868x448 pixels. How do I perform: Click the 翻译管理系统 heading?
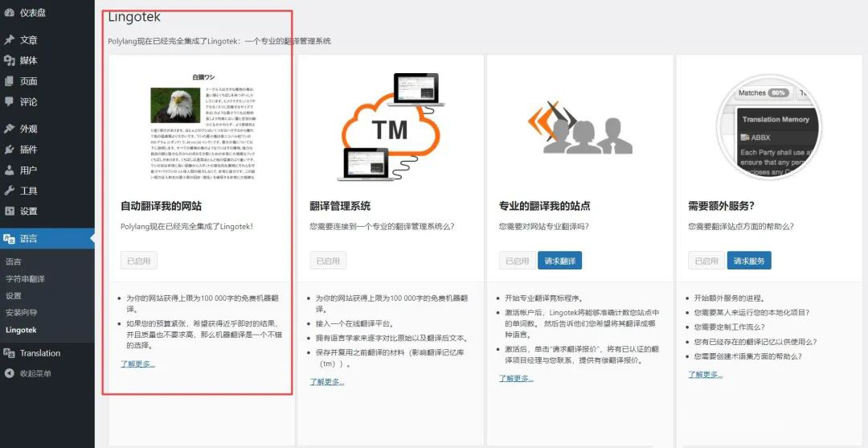point(341,207)
